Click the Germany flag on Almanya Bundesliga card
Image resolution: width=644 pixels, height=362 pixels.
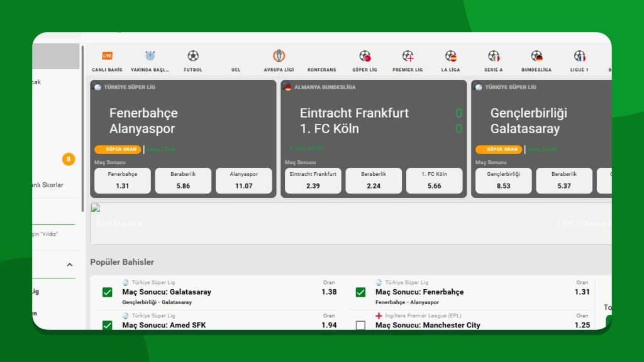tap(288, 87)
